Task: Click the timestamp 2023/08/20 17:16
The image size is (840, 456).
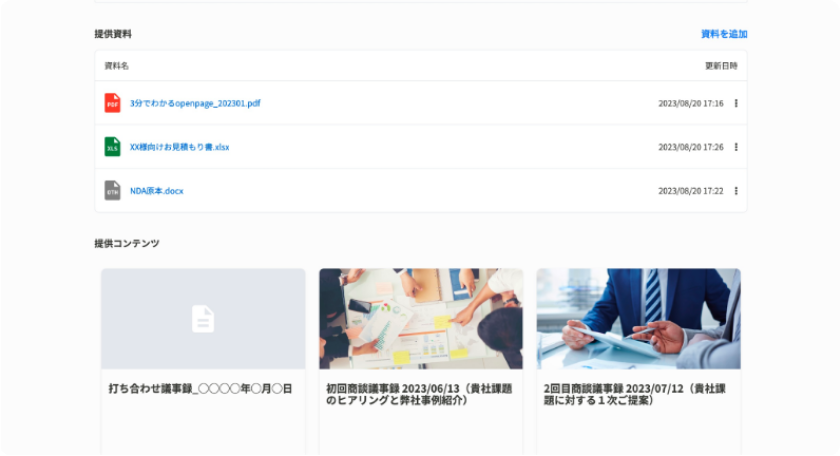Action: click(x=691, y=103)
